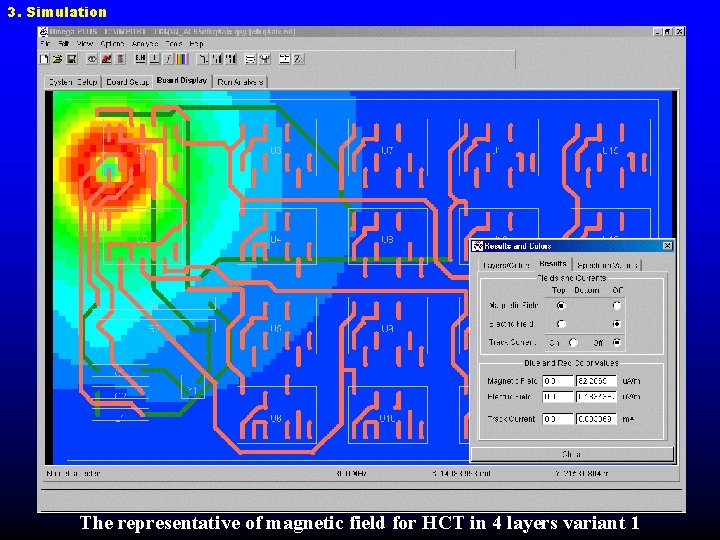The height and width of the screenshot is (540, 720).
Task: Turn Track Current On radio button
Action: tap(573, 343)
